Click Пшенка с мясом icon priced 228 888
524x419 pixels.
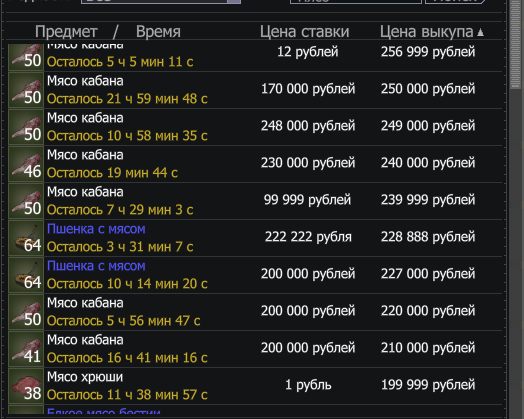click(26, 238)
